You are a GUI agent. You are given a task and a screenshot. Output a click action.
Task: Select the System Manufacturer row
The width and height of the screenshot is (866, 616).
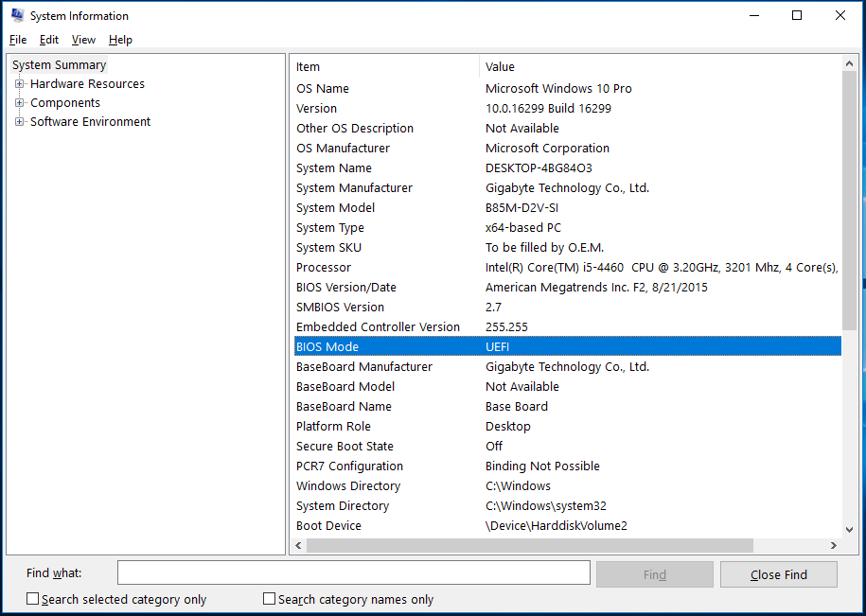(x=567, y=187)
